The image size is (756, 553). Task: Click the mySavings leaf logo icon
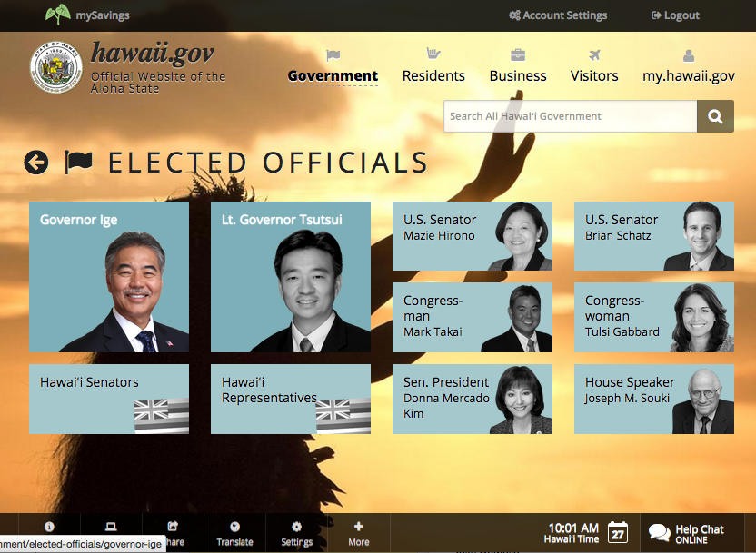[58, 15]
